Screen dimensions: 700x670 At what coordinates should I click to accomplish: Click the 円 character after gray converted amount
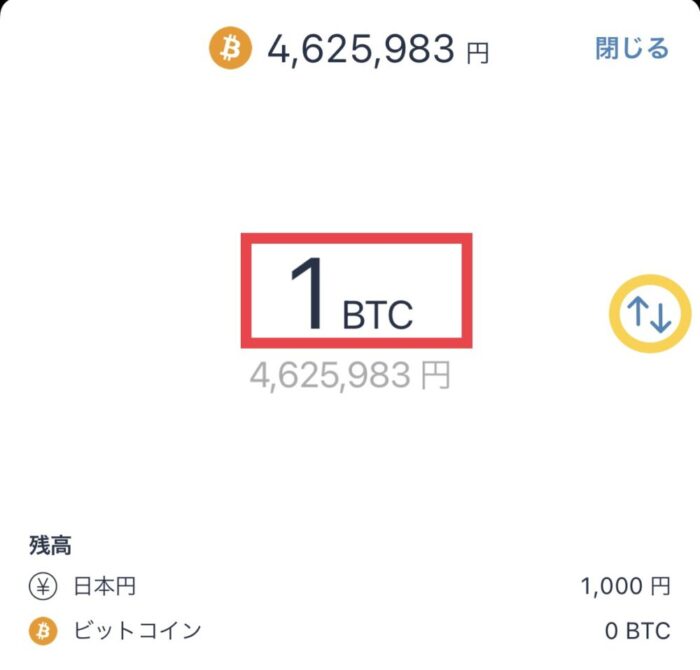pyautogui.click(x=436, y=375)
